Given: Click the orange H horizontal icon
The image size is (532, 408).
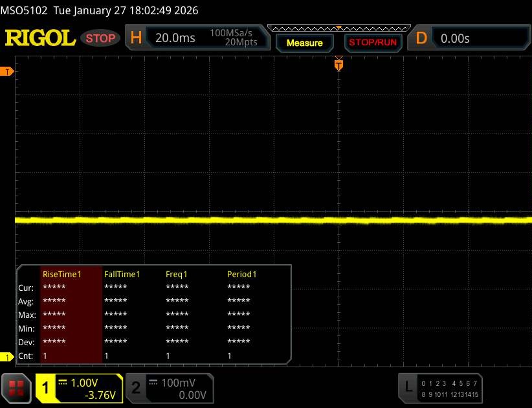Looking at the screenshot, I should [x=136, y=38].
